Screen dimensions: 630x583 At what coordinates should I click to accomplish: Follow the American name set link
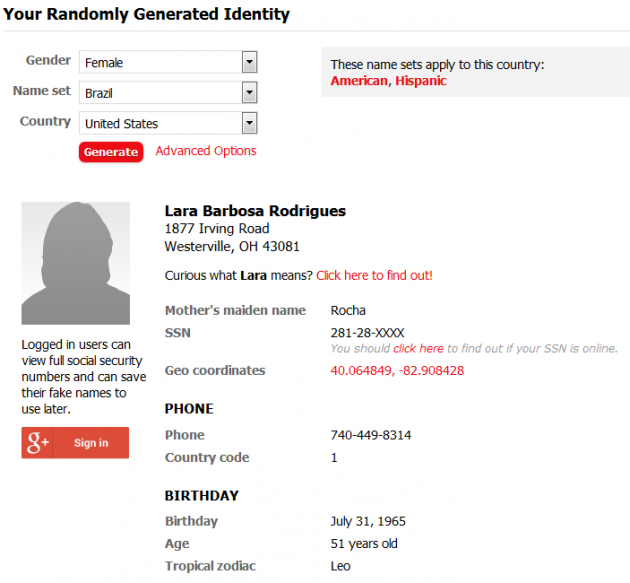point(359,81)
